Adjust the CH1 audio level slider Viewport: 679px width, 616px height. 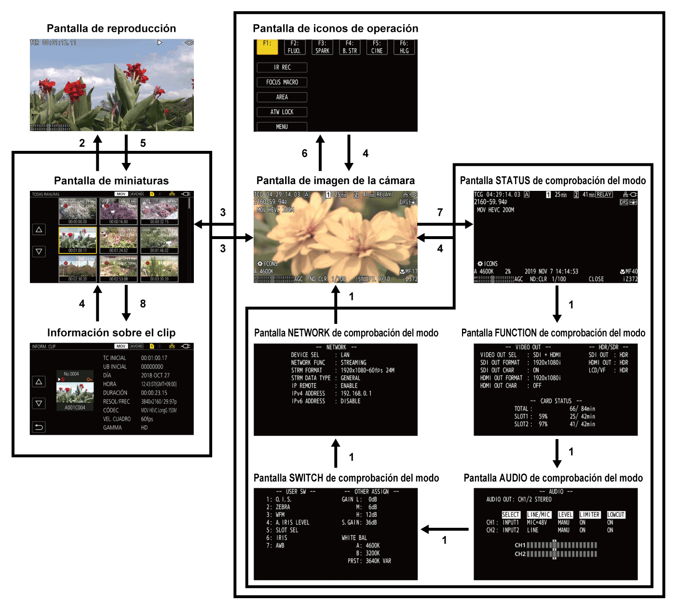point(554,545)
